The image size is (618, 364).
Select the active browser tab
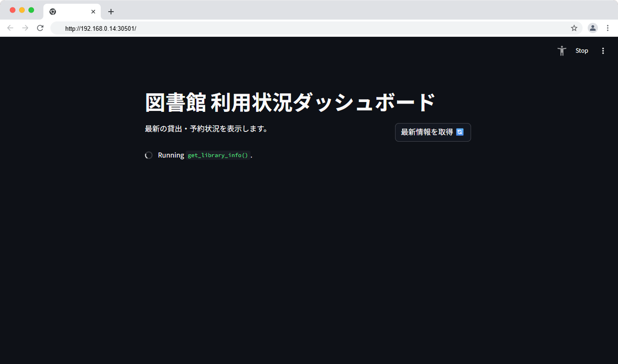(x=70, y=12)
